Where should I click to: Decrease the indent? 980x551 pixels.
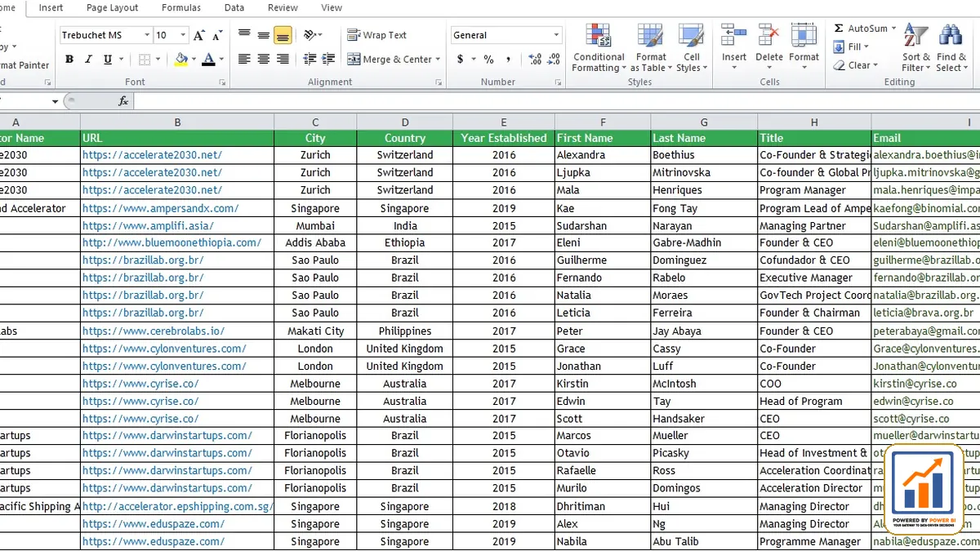tap(310, 60)
